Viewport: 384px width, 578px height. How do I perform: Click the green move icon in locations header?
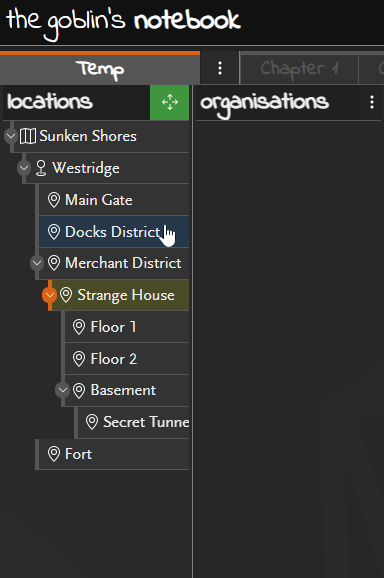click(x=170, y=102)
